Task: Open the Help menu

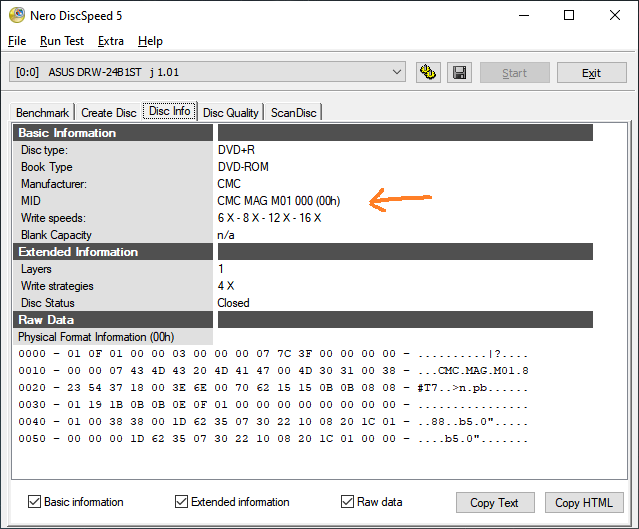Action: point(150,41)
